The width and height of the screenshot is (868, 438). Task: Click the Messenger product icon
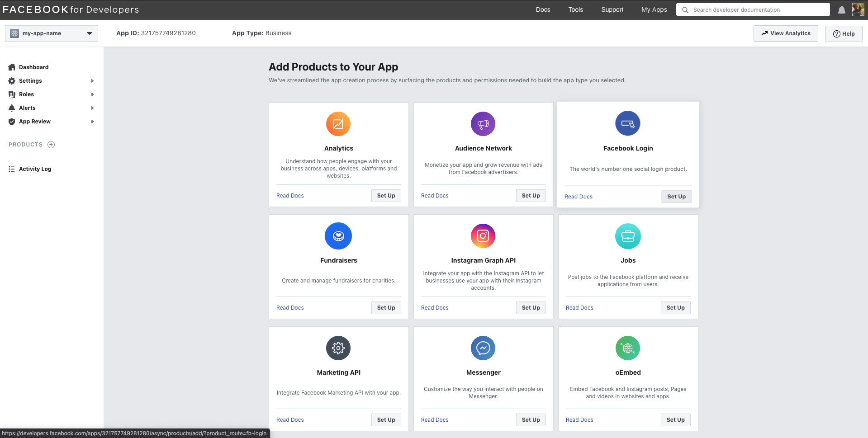[483, 348]
